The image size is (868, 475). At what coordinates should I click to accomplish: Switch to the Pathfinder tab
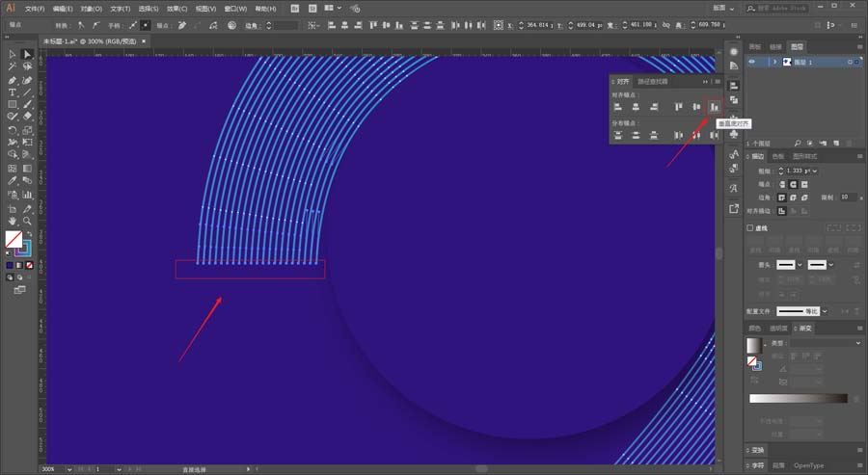pyautogui.click(x=653, y=81)
